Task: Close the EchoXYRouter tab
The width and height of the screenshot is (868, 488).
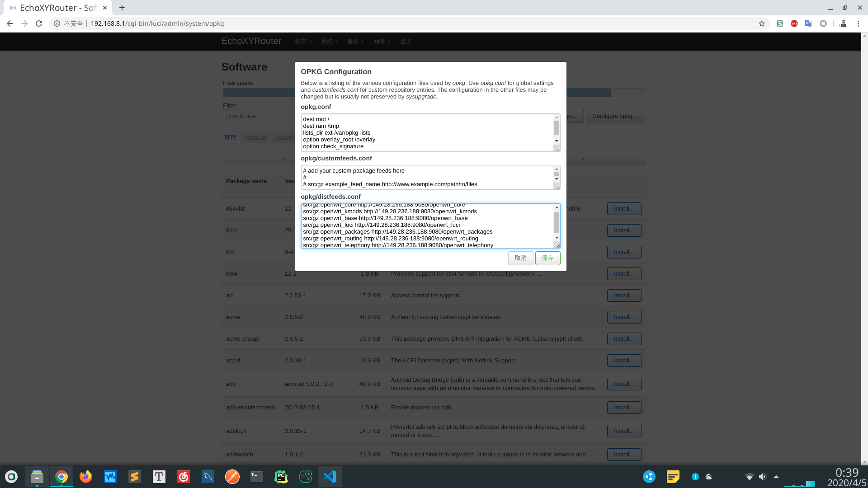Action: (x=105, y=8)
